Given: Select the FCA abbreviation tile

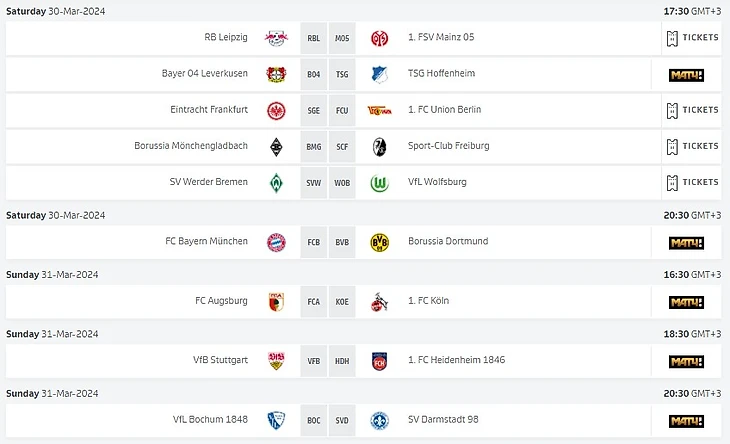Looking at the screenshot, I should pos(314,302).
